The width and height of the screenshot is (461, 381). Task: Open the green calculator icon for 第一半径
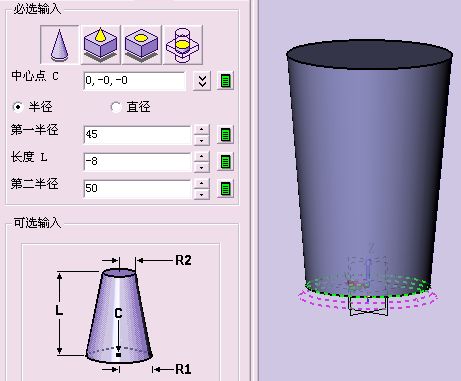pyautogui.click(x=226, y=135)
